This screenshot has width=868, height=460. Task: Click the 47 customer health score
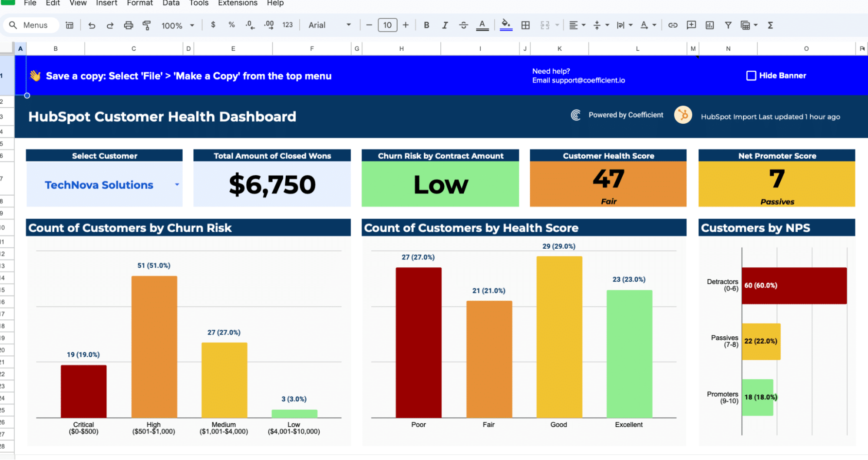[608, 178]
